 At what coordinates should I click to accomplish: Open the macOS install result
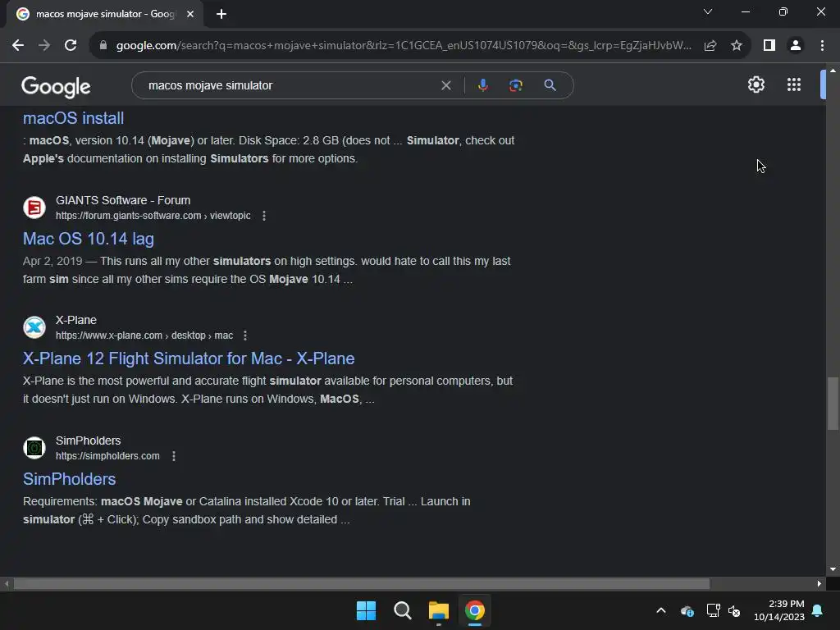tap(73, 118)
